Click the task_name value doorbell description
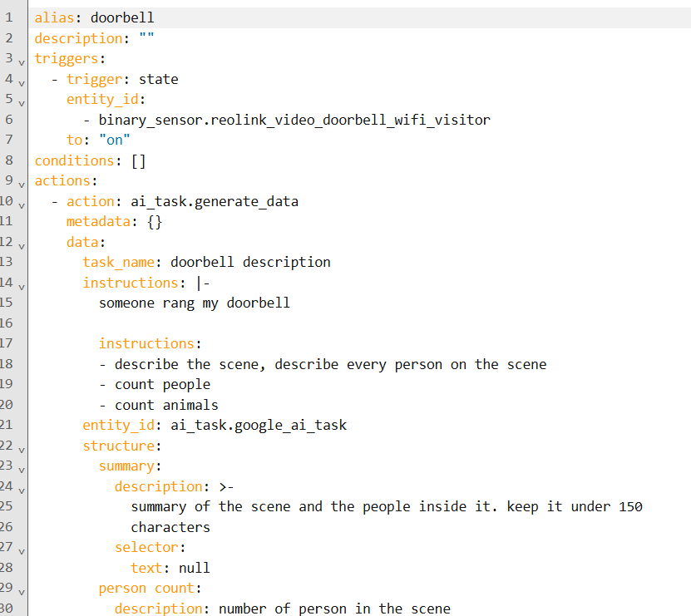The width and height of the screenshot is (691, 616). click(250, 262)
